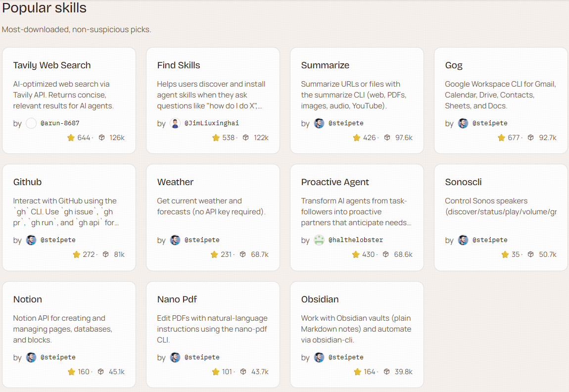
Task: Click the star icon on Tavily Web Search
Action: click(x=71, y=138)
